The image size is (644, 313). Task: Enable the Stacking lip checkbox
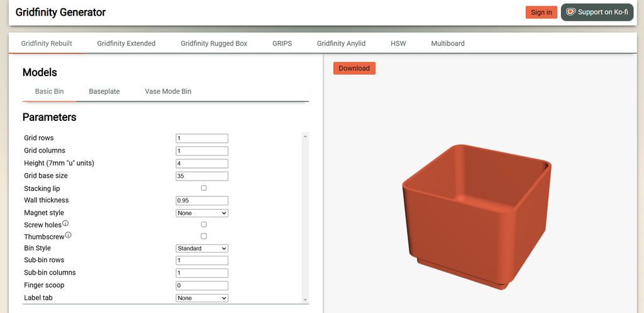pos(204,188)
